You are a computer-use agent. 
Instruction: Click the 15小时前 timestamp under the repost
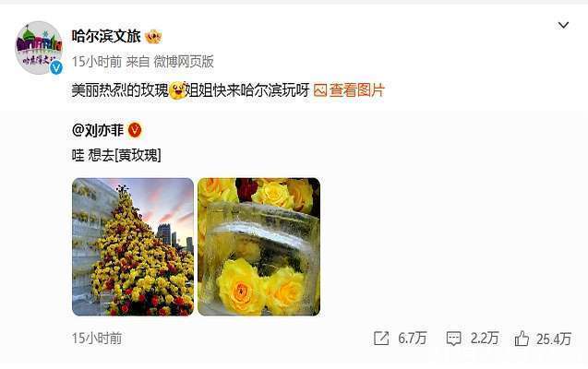(x=97, y=339)
